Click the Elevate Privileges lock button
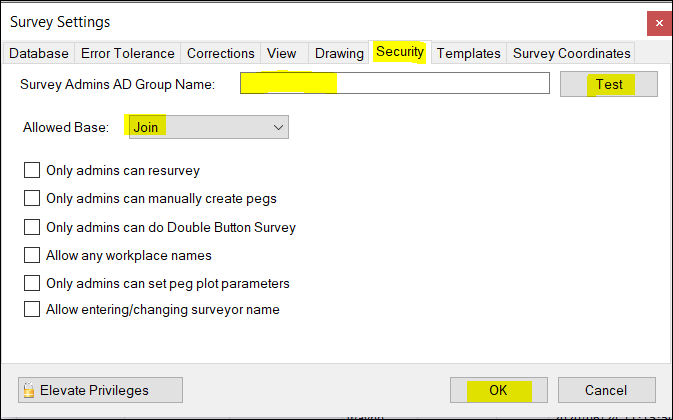The width and height of the screenshot is (673, 420). coord(100,390)
